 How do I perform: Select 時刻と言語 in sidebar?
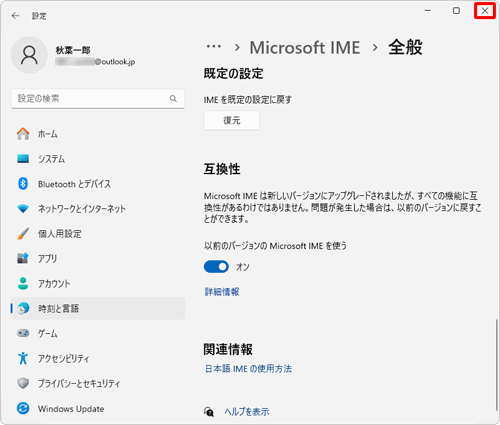point(98,308)
